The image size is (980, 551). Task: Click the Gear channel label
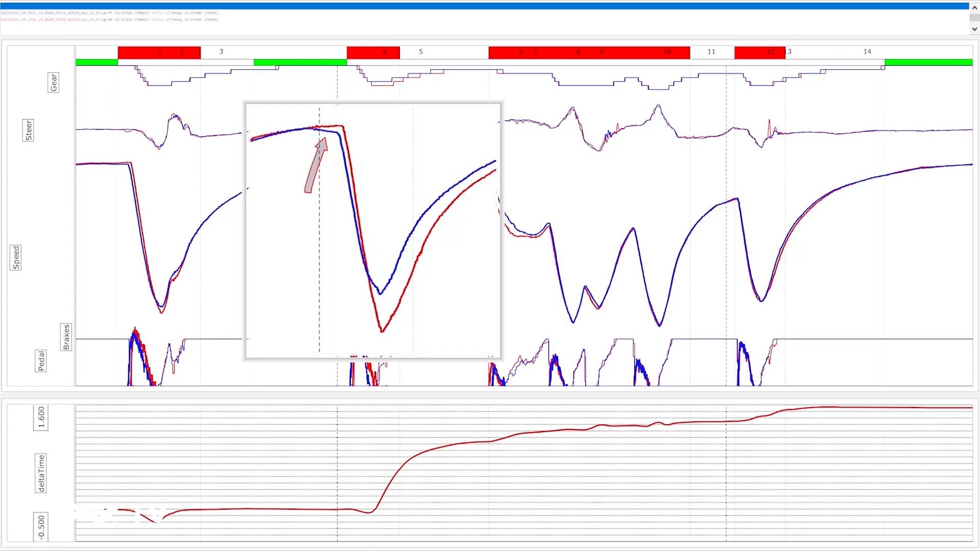click(x=54, y=82)
